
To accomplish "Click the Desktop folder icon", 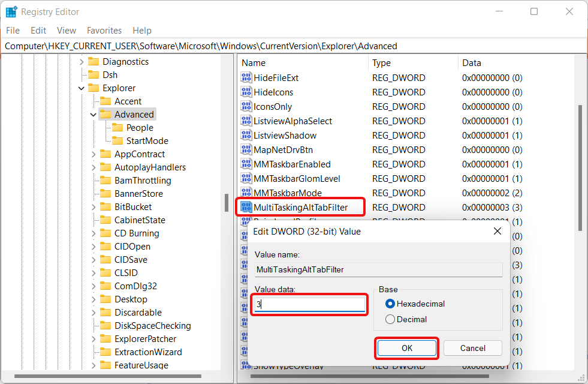I will click(x=105, y=299).
